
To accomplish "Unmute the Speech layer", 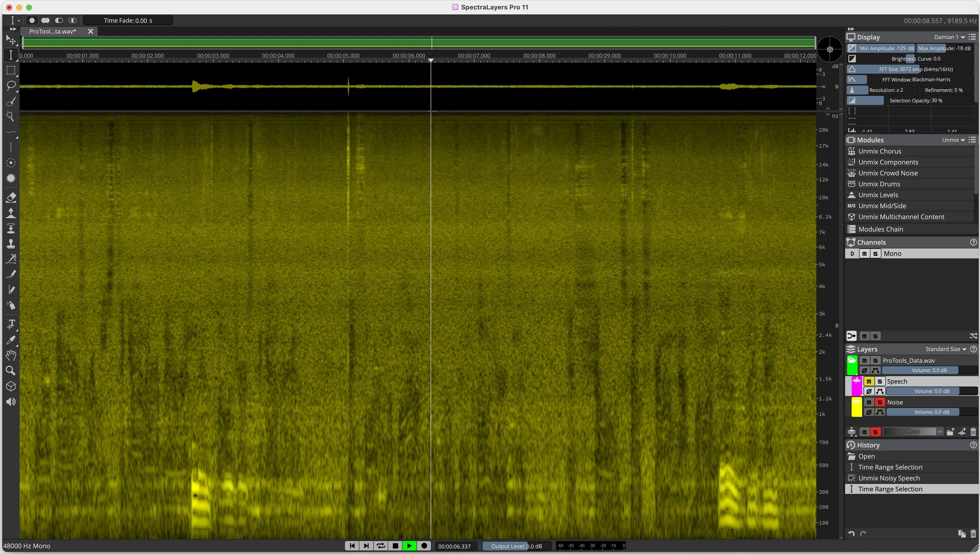I will pos(869,381).
